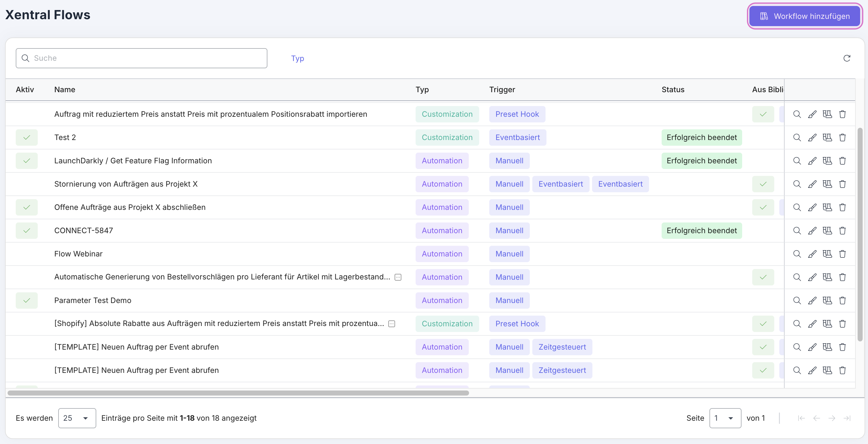Open library icon for Test 2 row
Screen dimensions: 868x444
pos(827,138)
